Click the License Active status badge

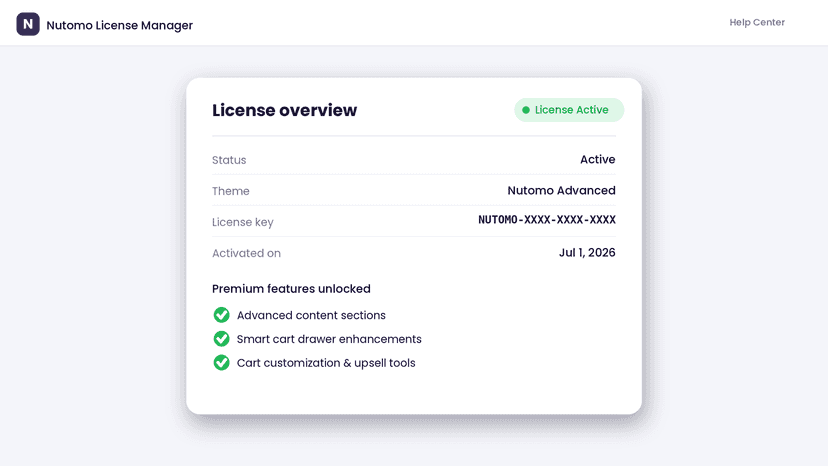click(569, 110)
